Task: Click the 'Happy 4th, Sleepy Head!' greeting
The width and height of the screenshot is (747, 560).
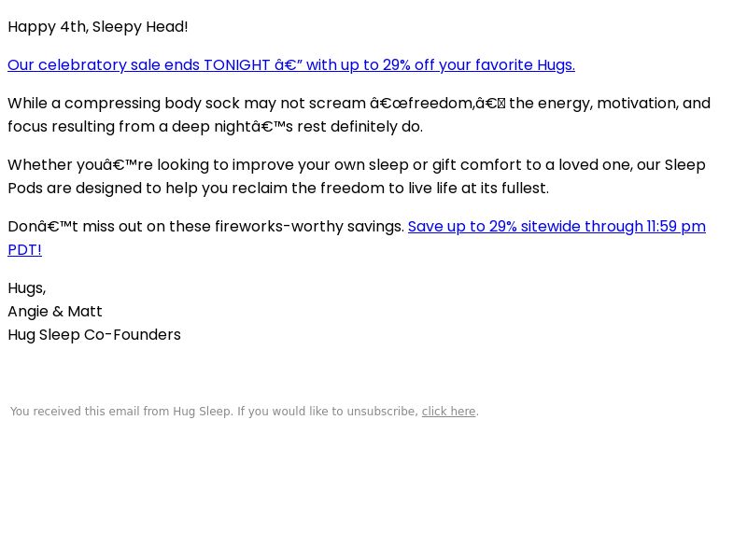Action: (98, 27)
